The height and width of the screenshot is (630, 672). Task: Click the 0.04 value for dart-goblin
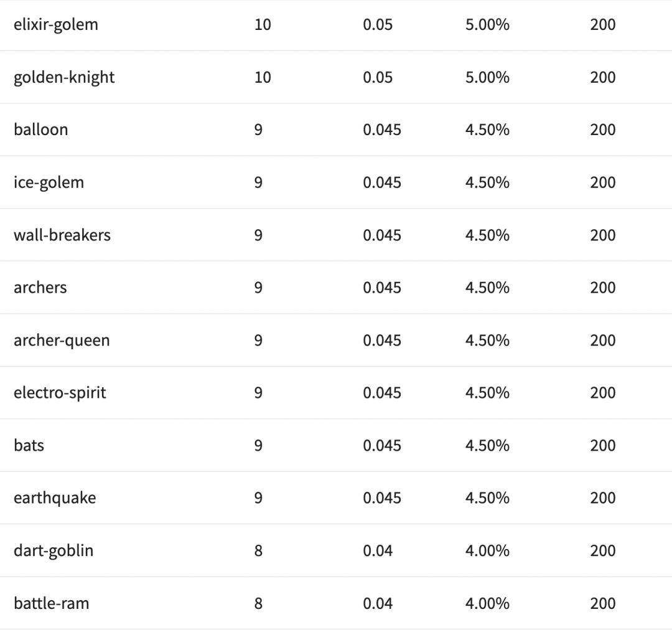point(378,551)
